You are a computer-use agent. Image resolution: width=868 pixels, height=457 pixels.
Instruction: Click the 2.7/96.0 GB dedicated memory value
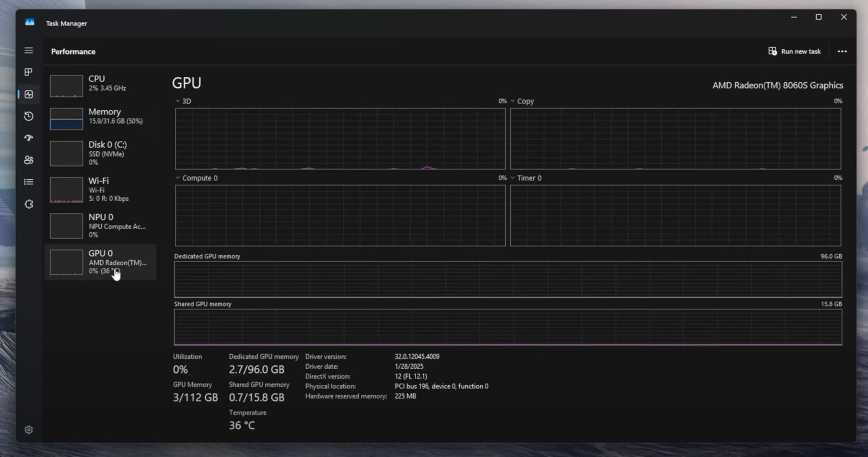pyautogui.click(x=256, y=369)
